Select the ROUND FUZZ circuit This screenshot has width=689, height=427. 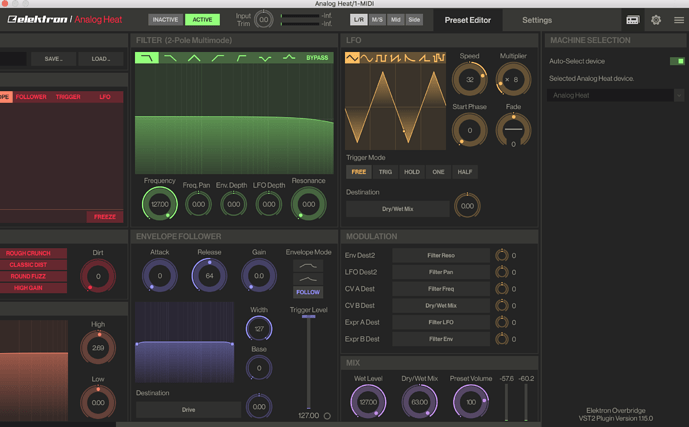tap(33, 276)
